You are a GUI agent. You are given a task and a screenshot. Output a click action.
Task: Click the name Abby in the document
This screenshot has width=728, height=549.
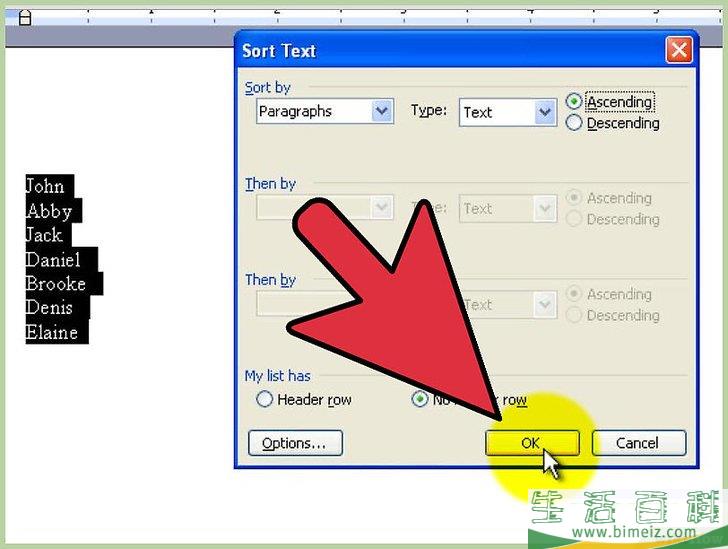pyautogui.click(x=49, y=211)
